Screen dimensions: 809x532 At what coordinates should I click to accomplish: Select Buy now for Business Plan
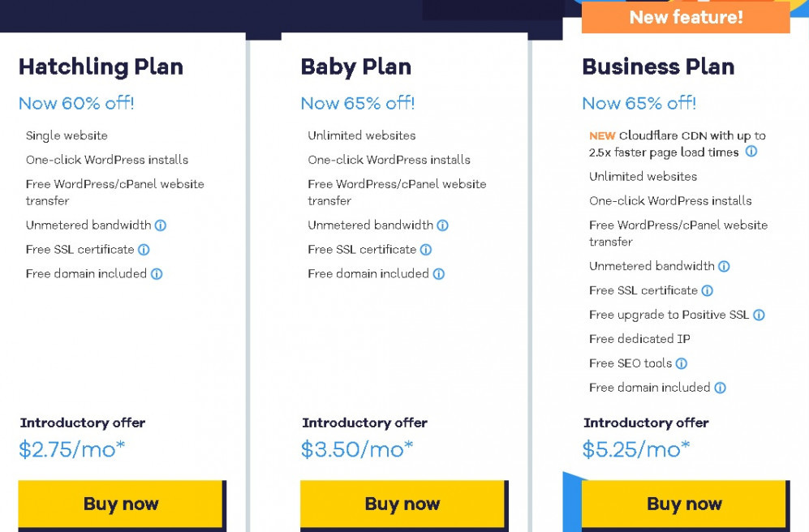click(685, 504)
